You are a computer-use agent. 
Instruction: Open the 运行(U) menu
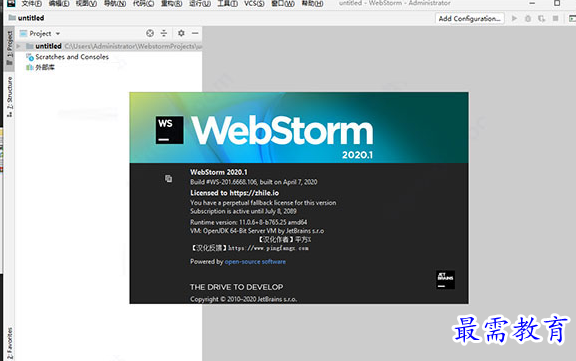[200, 4]
